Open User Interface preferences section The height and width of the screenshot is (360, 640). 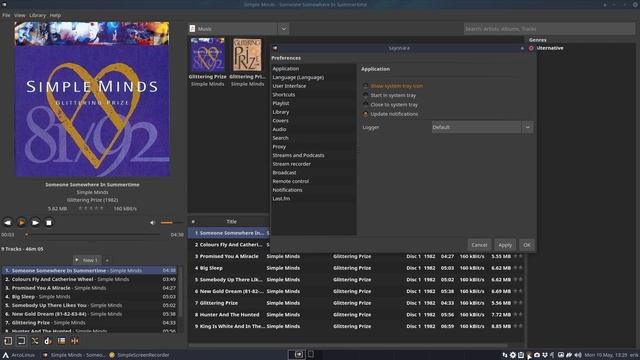(313, 86)
